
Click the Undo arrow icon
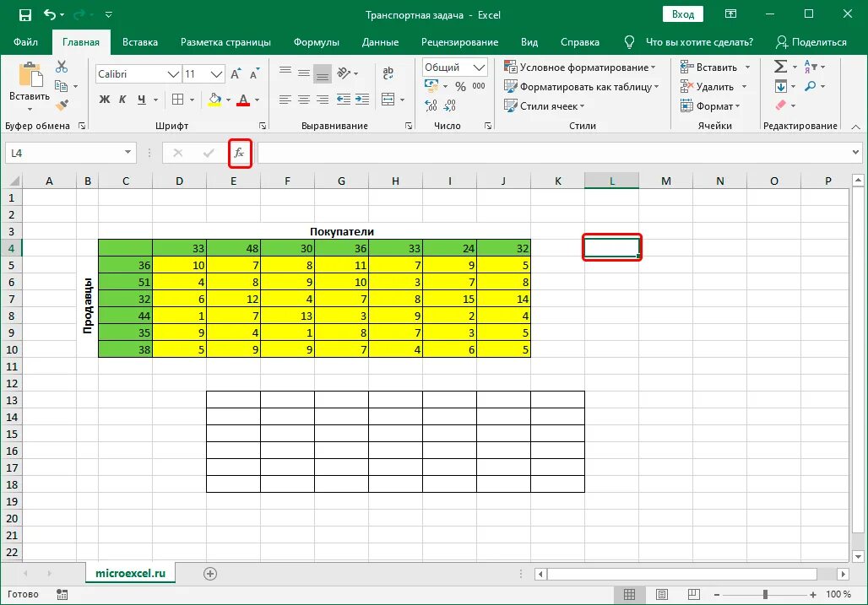tap(50, 14)
